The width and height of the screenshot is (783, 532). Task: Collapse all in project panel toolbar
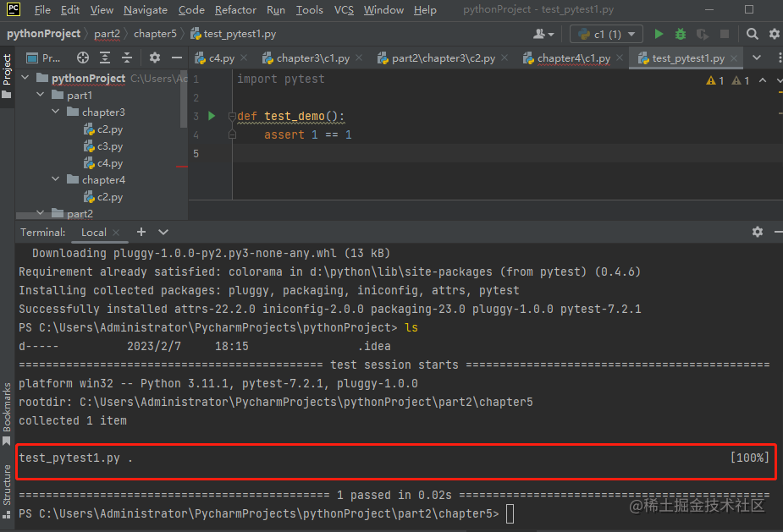point(127,58)
